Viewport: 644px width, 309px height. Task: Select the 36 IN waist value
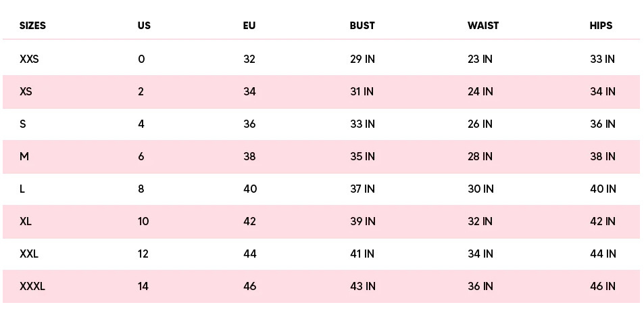click(x=480, y=286)
